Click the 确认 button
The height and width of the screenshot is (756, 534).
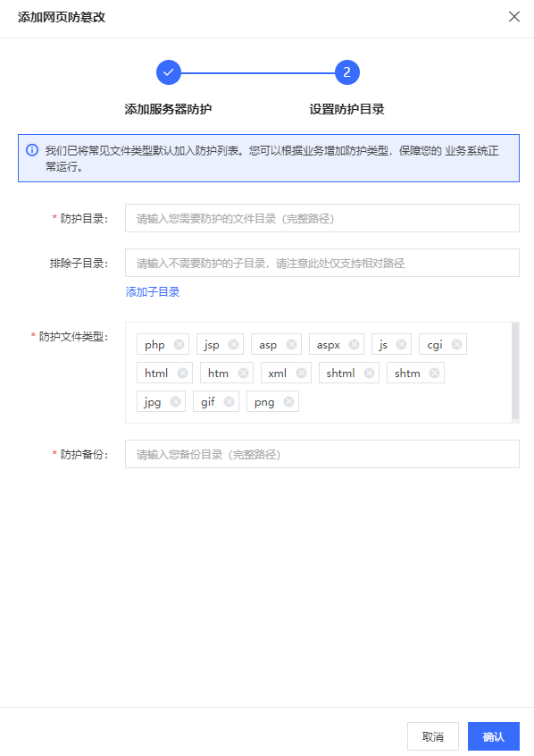pyautogui.click(x=494, y=736)
